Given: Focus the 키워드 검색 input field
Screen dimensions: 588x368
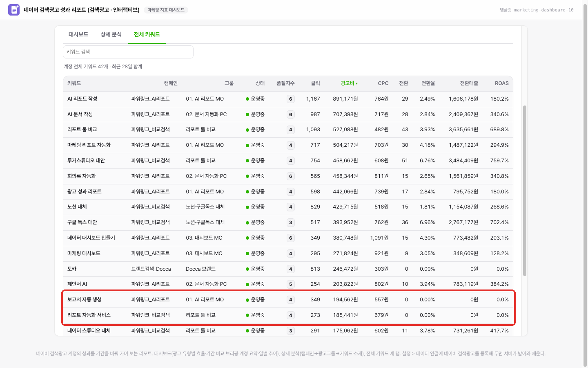Looking at the screenshot, I should click(128, 52).
